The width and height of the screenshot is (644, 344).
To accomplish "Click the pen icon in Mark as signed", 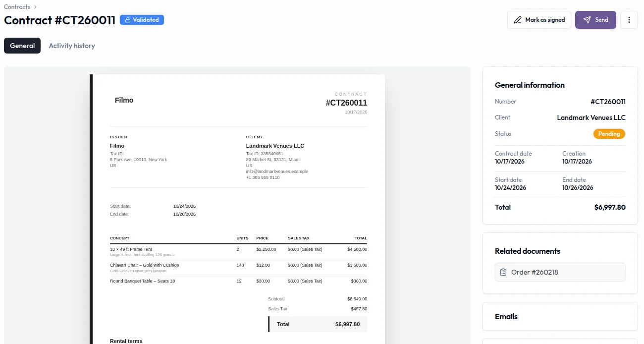I will coord(518,20).
